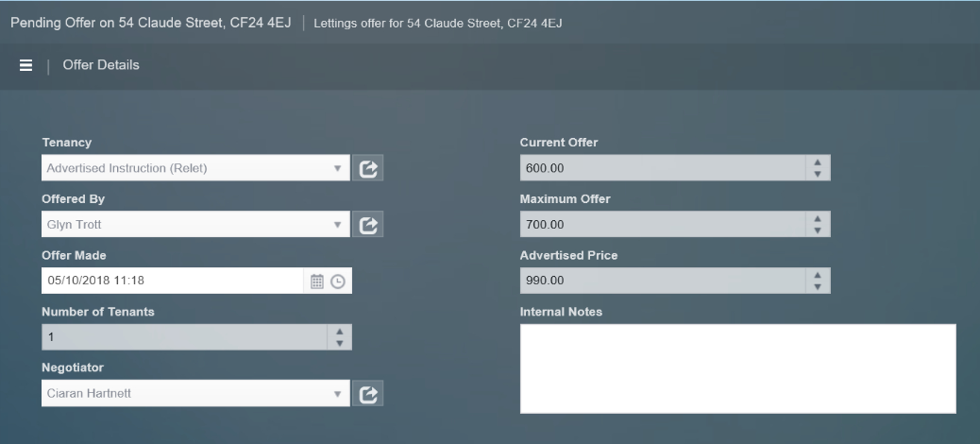Open the Offered By contact link icon

(369, 225)
